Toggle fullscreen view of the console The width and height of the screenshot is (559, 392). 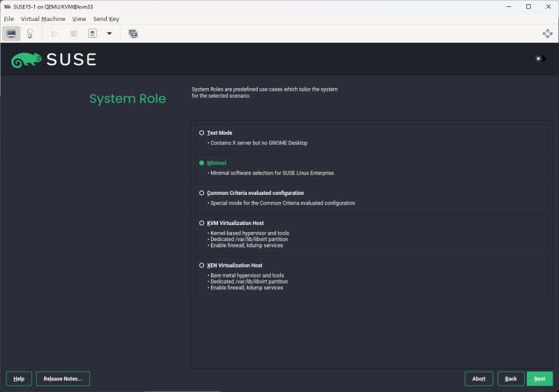(547, 34)
